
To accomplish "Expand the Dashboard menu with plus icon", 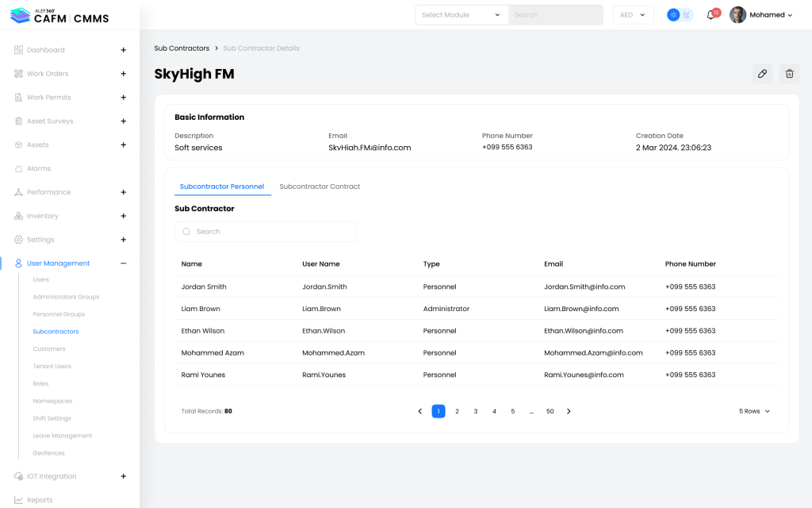I will (x=123, y=50).
